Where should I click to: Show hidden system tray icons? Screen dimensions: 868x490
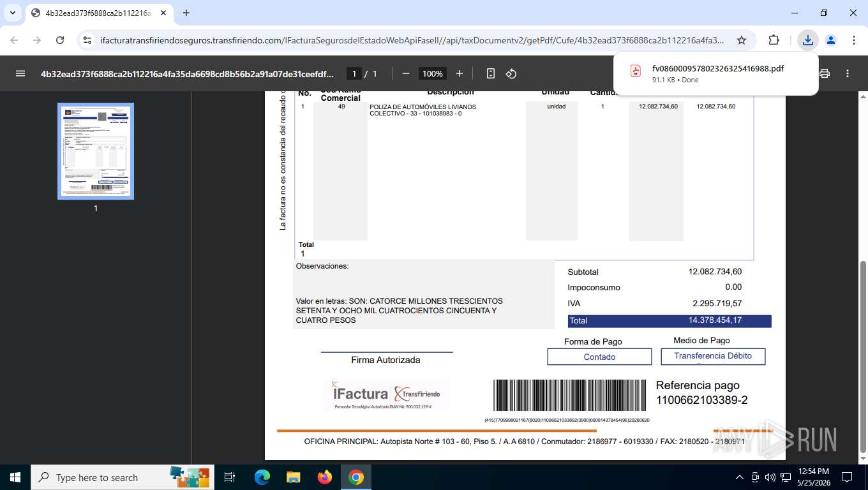click(740, 477)
